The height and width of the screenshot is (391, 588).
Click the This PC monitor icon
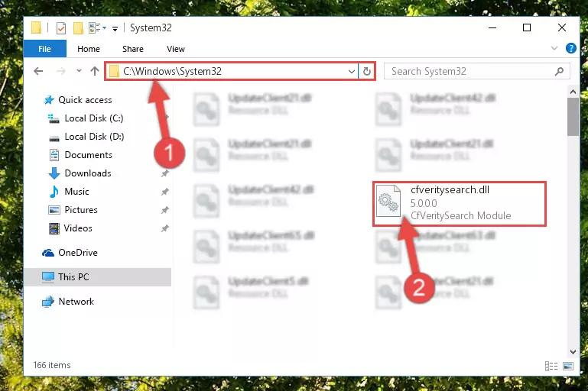pyautogui.click(x=48, y=277)
